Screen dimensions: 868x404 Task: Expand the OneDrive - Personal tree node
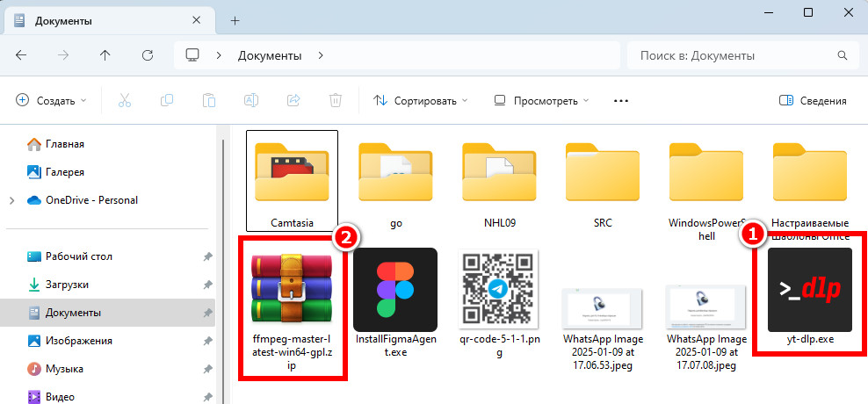tap(12, 200)
